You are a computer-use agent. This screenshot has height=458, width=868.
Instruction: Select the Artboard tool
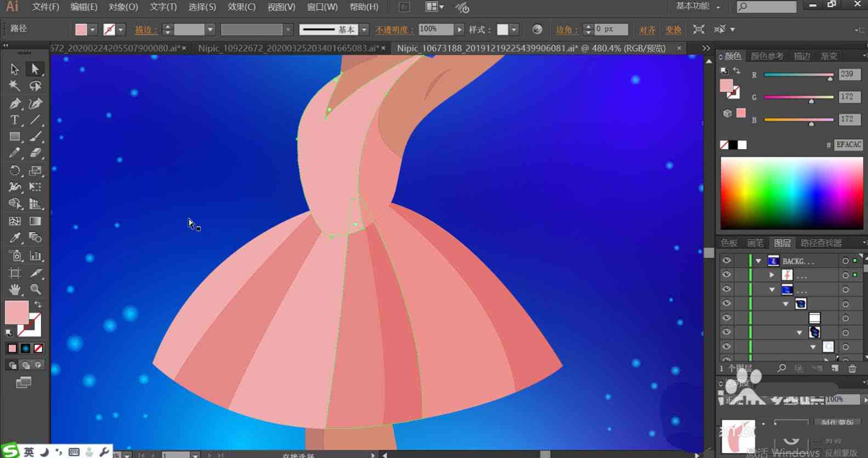click(x=15, y=273)
